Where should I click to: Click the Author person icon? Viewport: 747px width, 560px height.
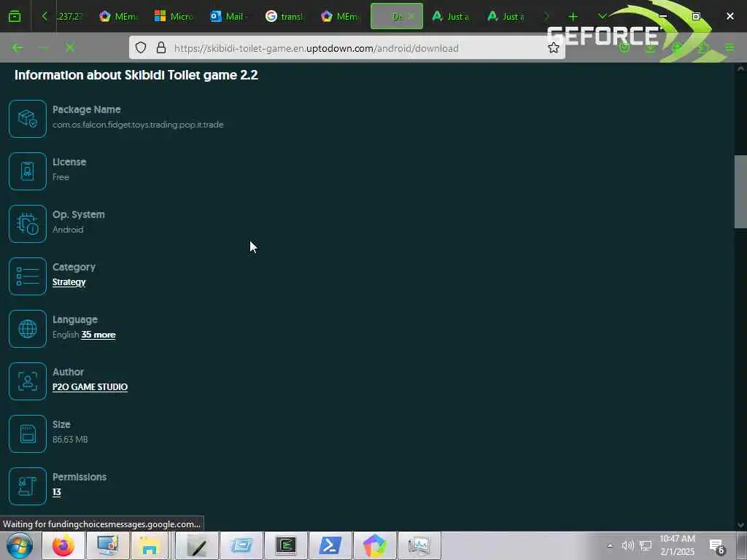28,381
